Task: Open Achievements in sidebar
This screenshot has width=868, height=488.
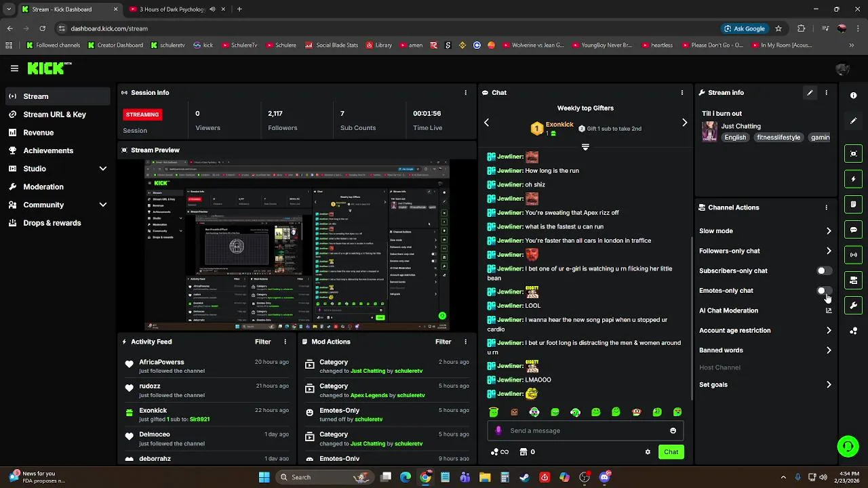Action: coord(58,150)
